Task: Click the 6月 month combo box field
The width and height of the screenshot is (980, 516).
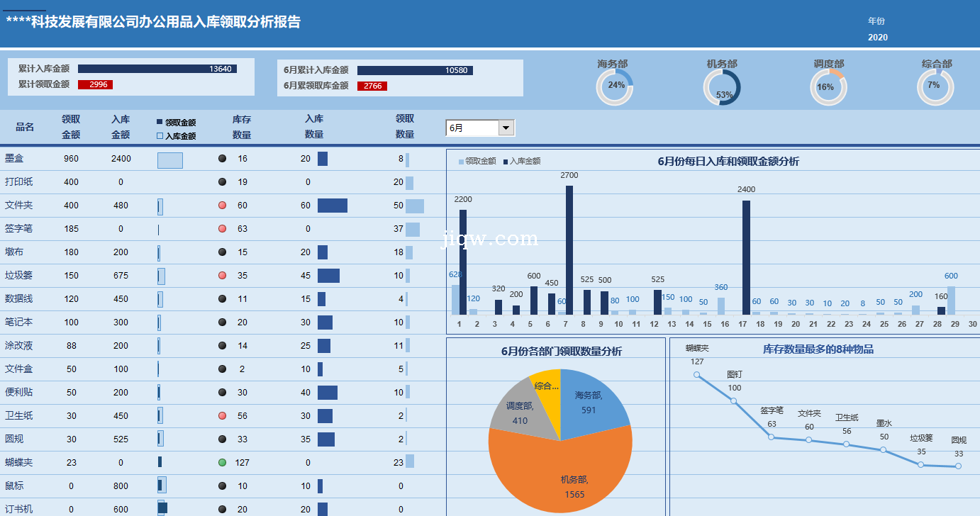Action: [472, 128]
